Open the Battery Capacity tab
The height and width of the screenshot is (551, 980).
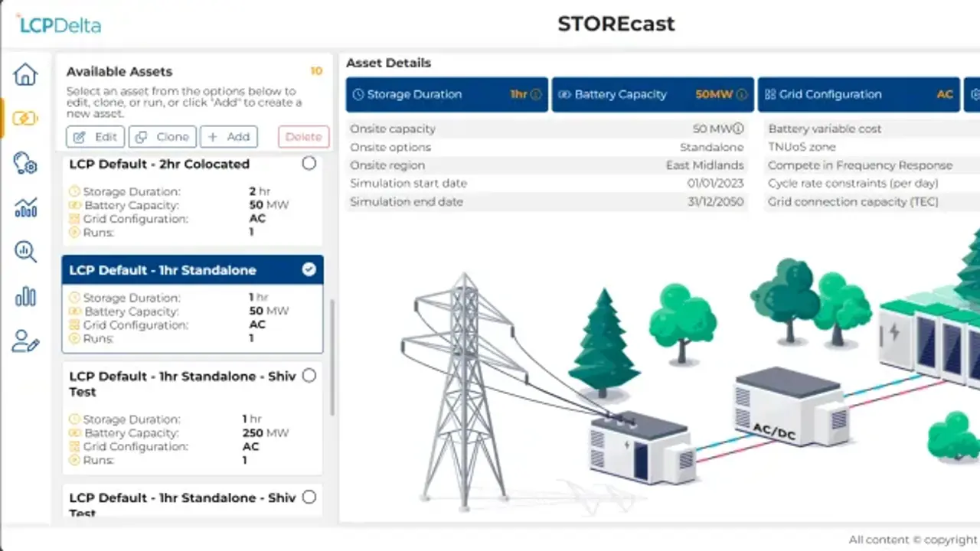[653, 95]
